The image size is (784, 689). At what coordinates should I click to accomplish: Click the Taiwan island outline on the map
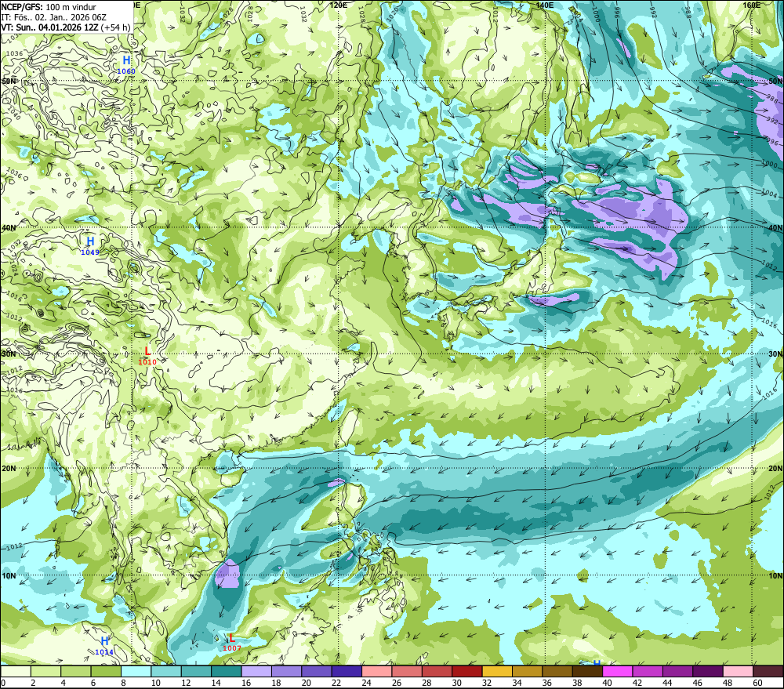350,427
